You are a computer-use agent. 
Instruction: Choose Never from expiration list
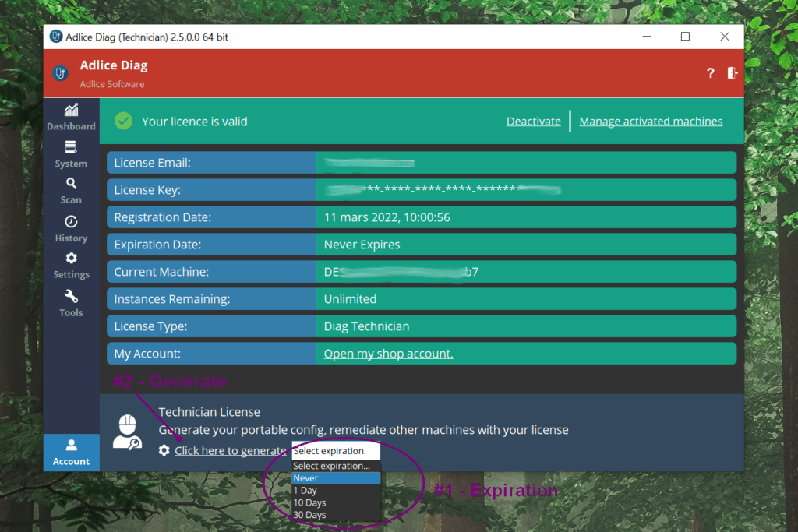point(336,478)
